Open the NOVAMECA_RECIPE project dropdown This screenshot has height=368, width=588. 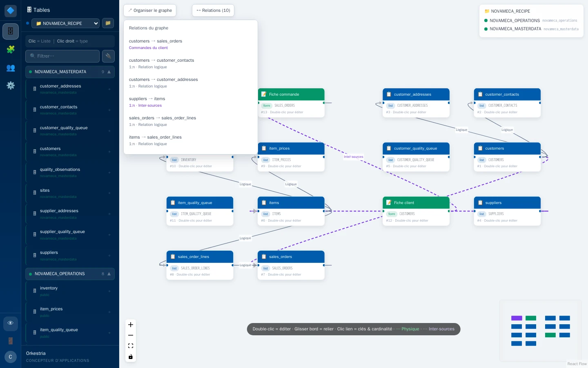pos(65,23)
